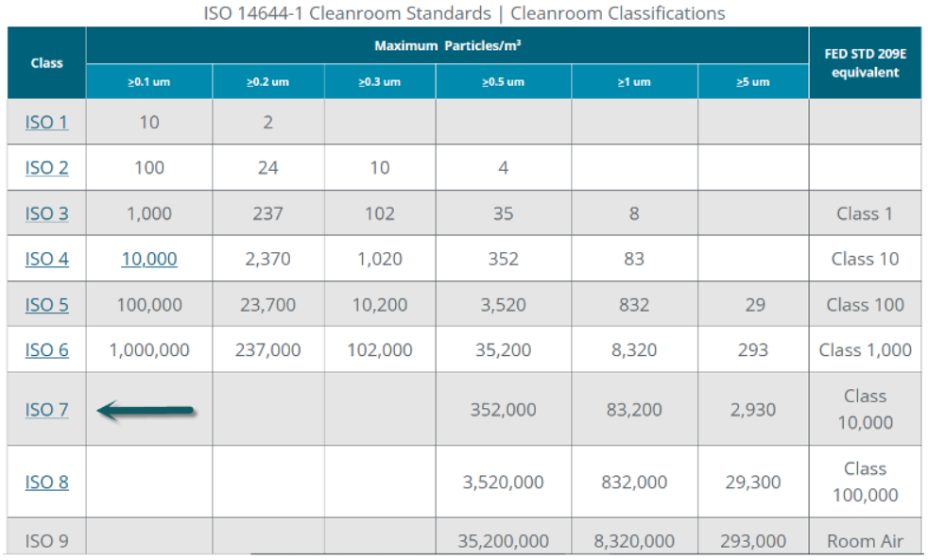Select the 35,200,000 cell value
This screenshot has width=928, height=560.
pyautogui.click(x=503, y=541)
